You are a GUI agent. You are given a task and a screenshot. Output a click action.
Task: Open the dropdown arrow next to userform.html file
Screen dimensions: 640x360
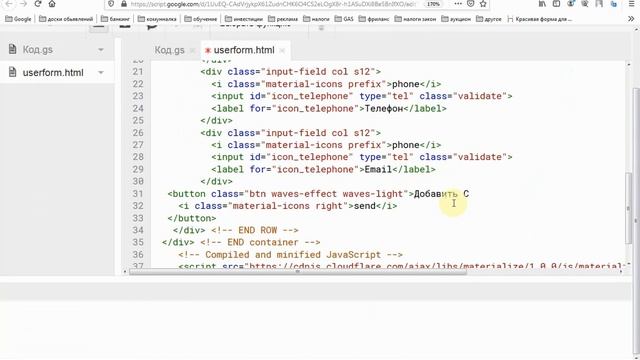[100, 73]
